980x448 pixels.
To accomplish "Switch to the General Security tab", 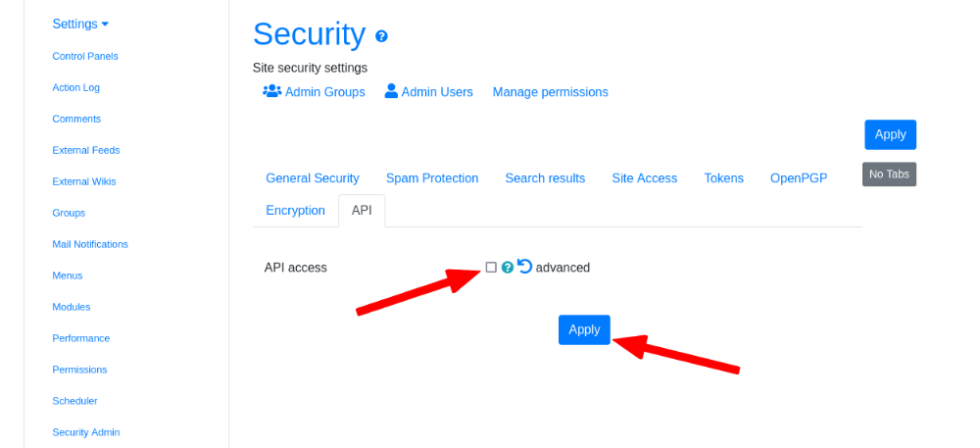I will click(313, 178).
